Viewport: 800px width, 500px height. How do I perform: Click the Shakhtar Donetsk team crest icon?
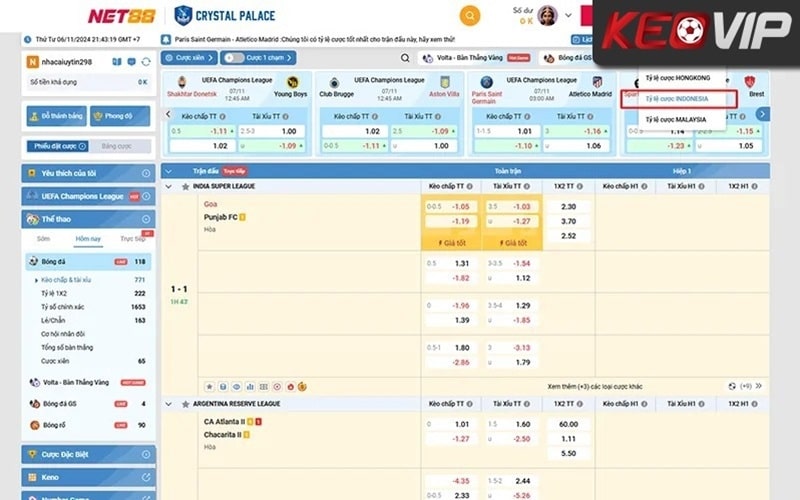[182, 82]
